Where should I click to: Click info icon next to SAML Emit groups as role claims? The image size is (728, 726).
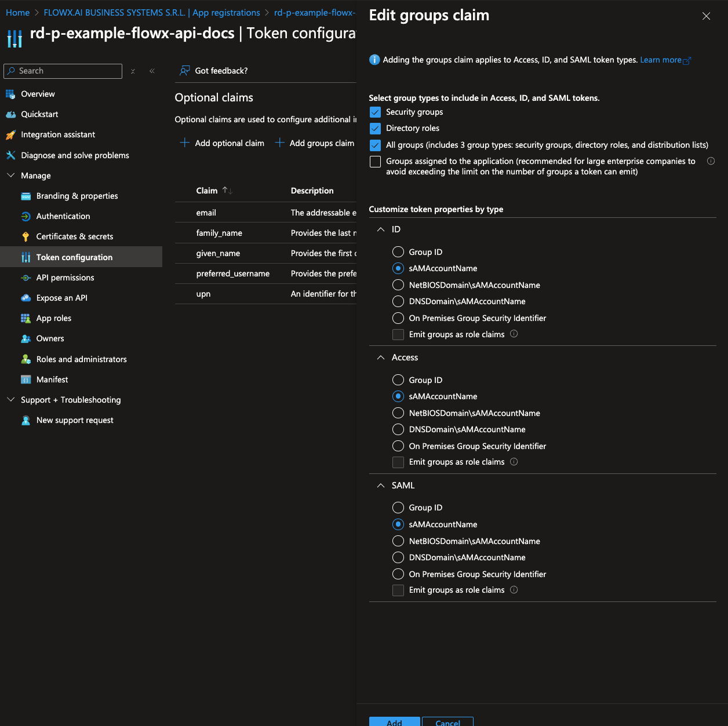[x=514, y=590]
